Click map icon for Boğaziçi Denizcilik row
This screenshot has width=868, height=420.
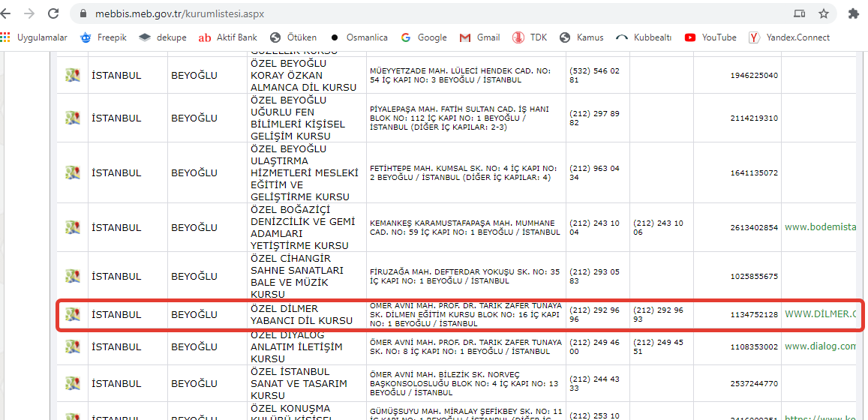pos(73,227)
